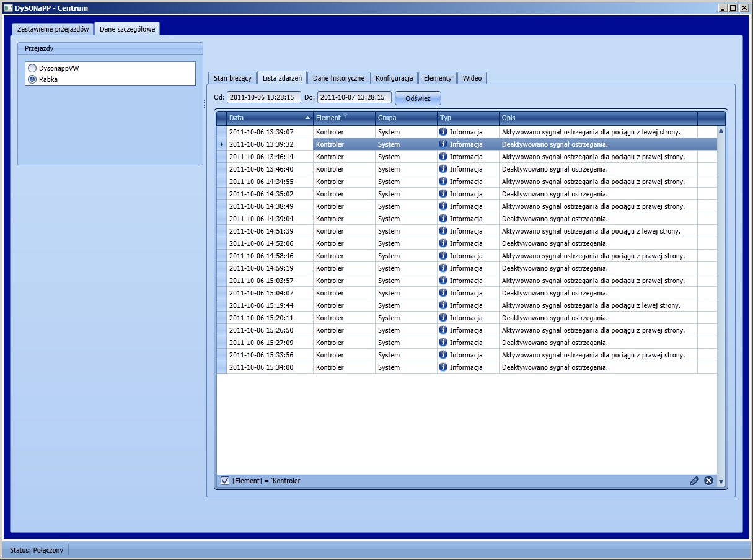Switch to the Dane szczegółowe tab
This screenshot has height=560, width=753.
(x=127, y=28)
